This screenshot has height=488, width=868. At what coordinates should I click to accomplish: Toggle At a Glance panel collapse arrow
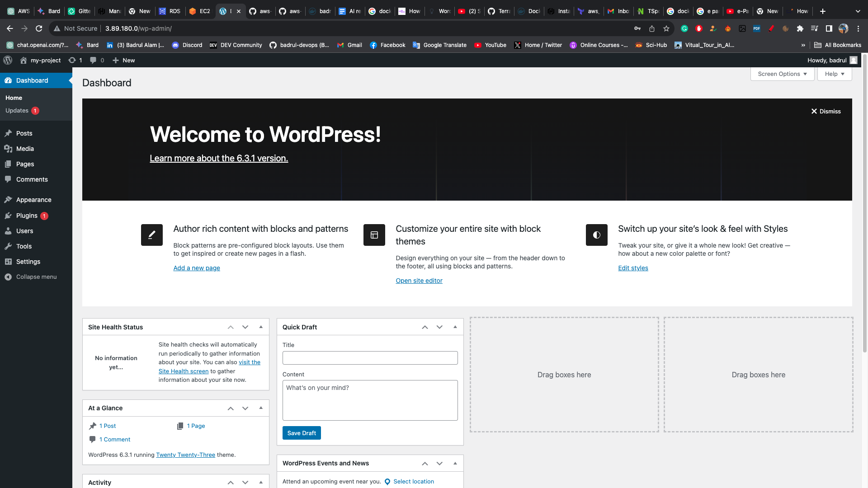(261, 408)
